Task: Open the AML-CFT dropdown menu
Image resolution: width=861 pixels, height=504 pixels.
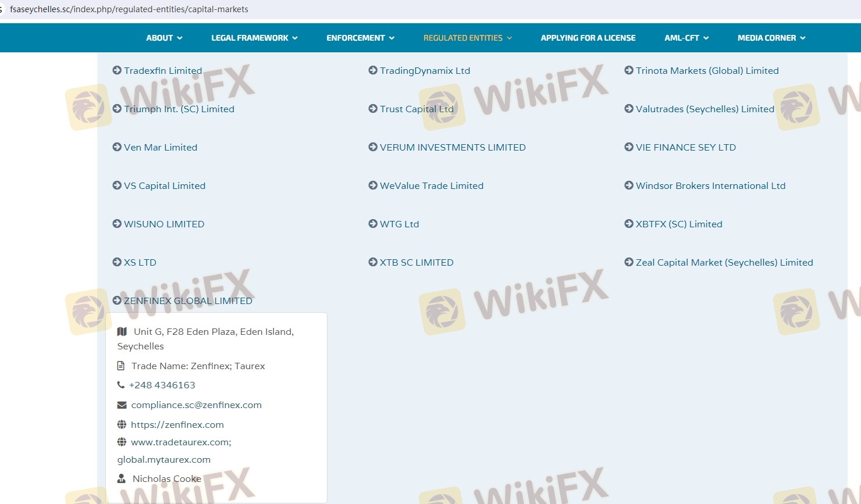Action: pos(686,38)
